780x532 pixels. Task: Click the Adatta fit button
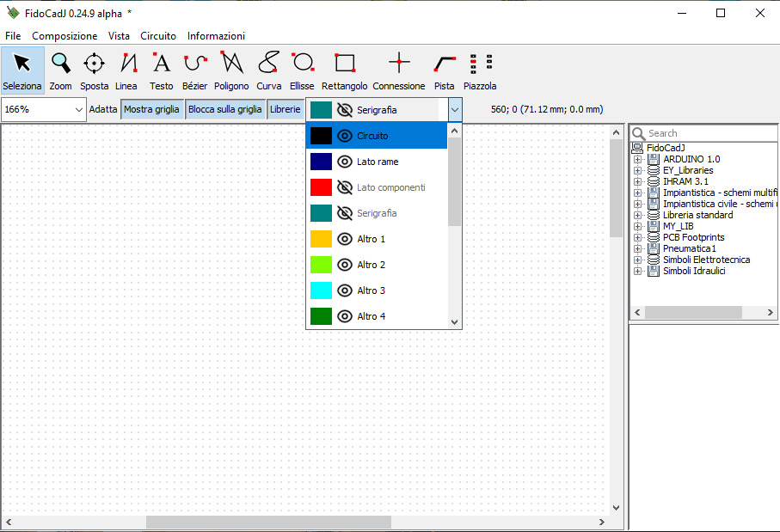(x=103, y=110)
